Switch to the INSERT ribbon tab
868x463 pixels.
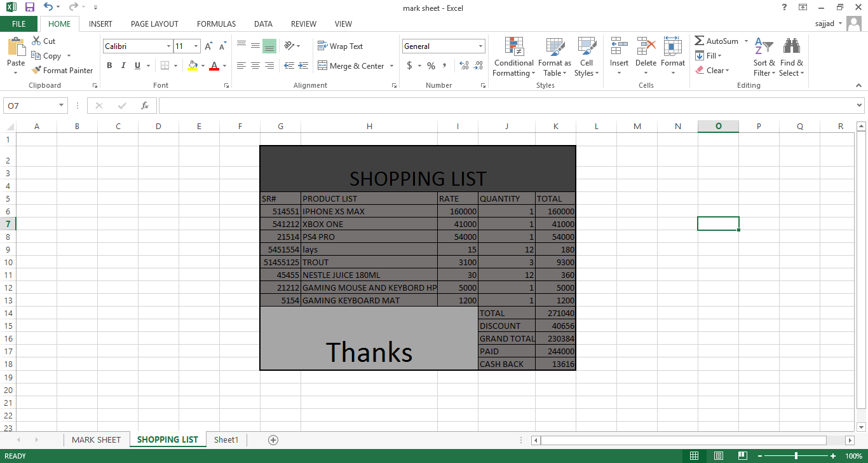100,24
